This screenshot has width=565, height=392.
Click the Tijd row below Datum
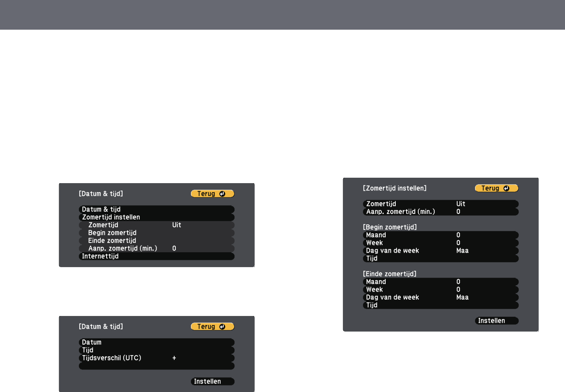[156, 350]
